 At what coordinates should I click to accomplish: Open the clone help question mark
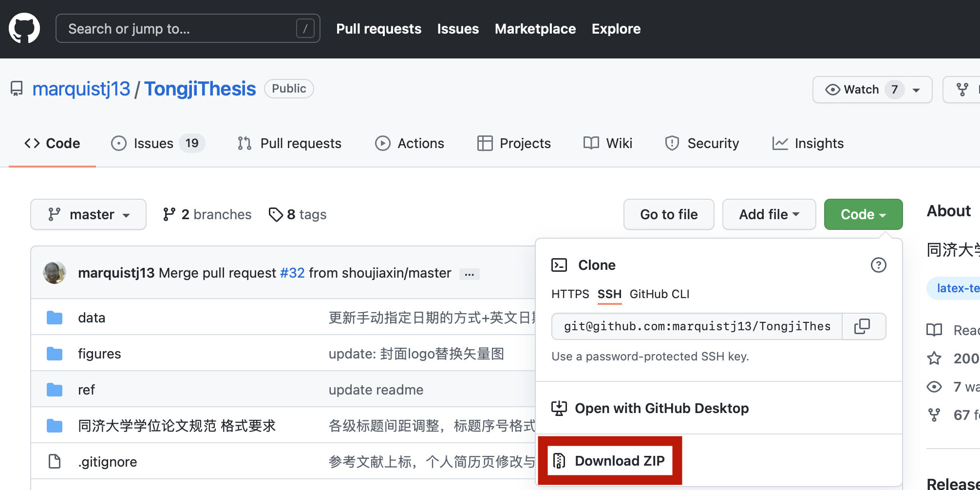coord(878,265)
